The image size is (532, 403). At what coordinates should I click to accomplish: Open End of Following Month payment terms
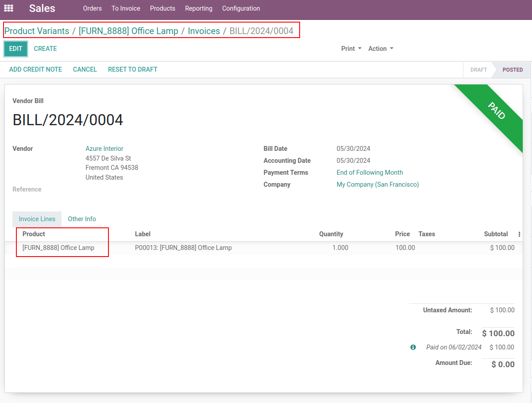(x=370, y=173)
